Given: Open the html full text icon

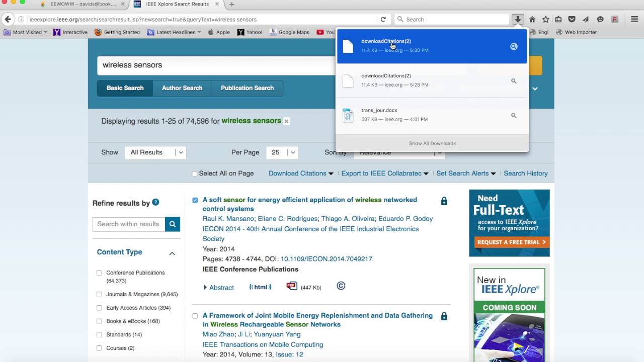Looking at the screenshot, I should pyautogui.click(x=260, y=287).
